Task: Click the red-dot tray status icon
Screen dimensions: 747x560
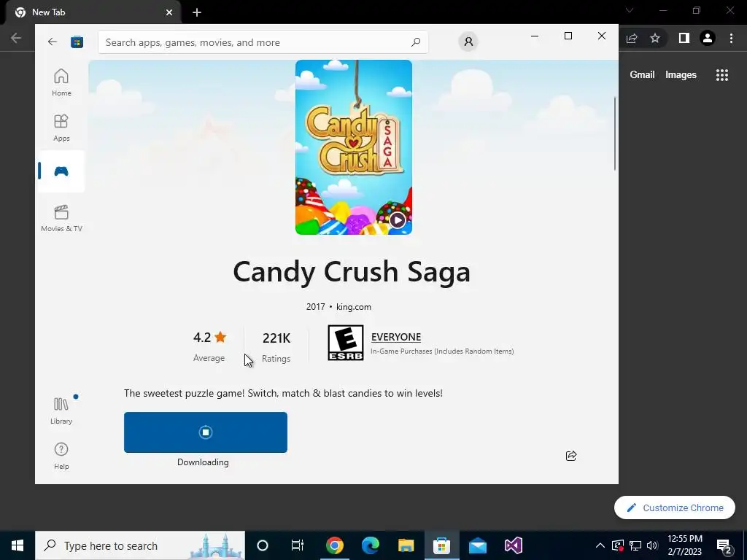Action: pos(618,545)
